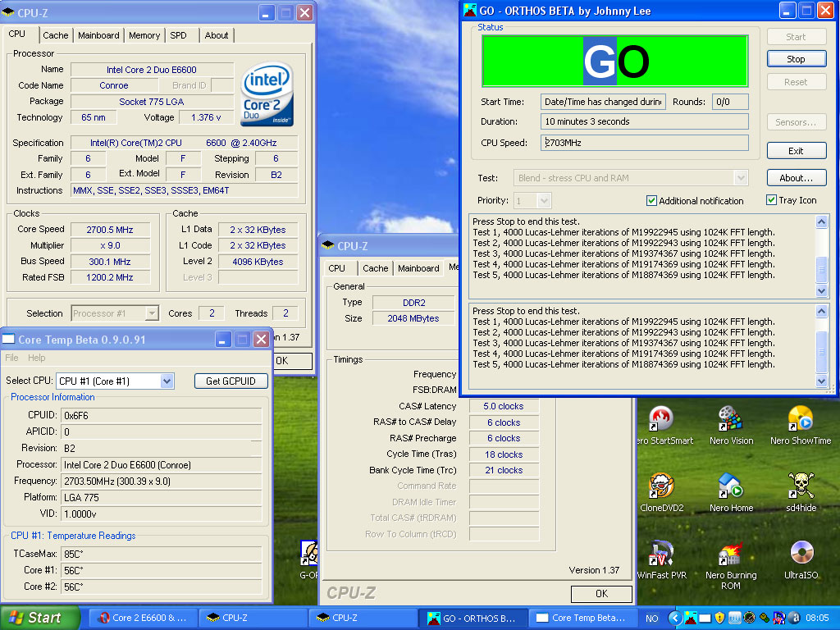Click the greyed-out Sensors... button in ORTHOS
This screenshot has width=840, height=630.
point(796,122)
